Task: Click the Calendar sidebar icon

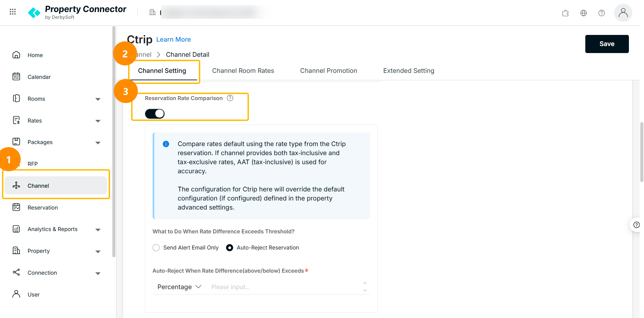Action: tap(16, 77)
